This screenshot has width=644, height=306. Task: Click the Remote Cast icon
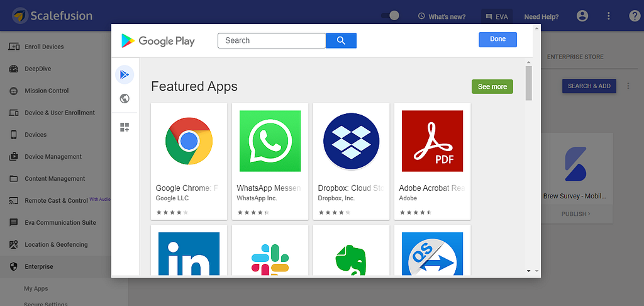[14, 201]
